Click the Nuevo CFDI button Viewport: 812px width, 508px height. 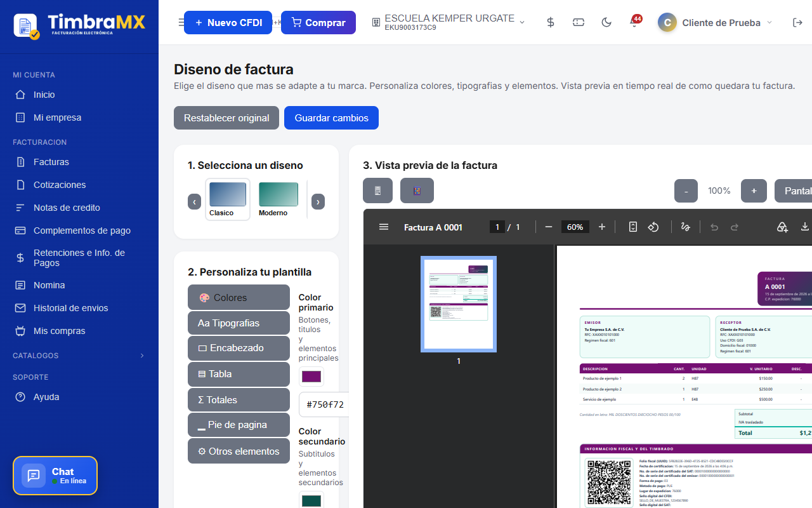point(228,22)
